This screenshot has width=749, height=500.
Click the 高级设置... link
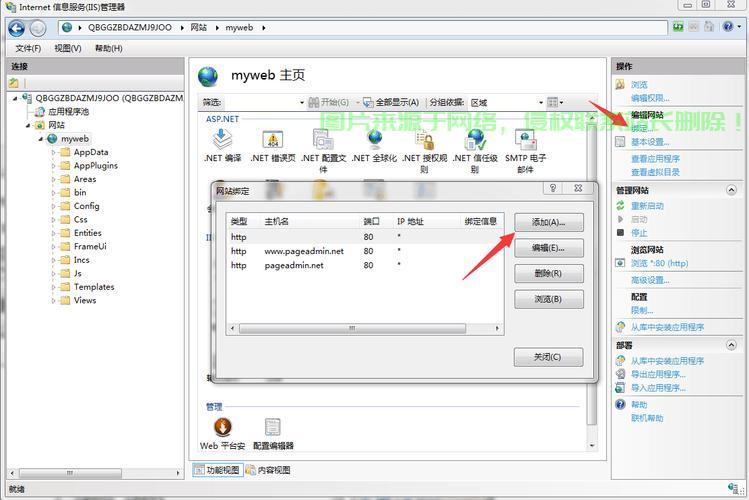coord(650,280)
